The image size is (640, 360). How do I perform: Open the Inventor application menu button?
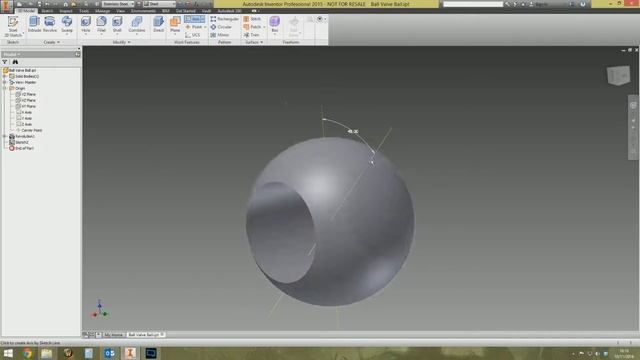pyautogui.click(x=6, y=7)
